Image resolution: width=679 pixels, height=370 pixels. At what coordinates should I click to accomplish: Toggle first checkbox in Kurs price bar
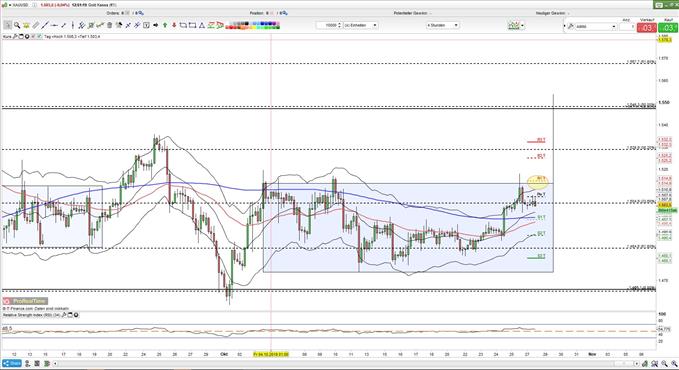33,36
